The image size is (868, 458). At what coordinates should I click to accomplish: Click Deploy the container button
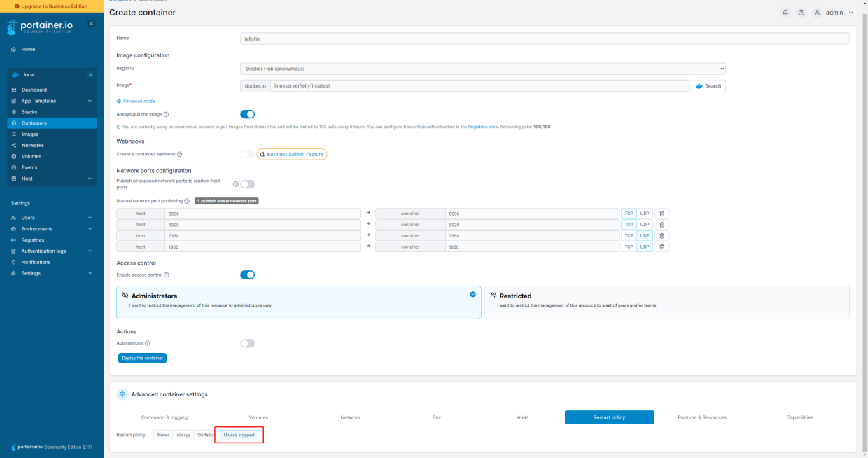point(143,358)
